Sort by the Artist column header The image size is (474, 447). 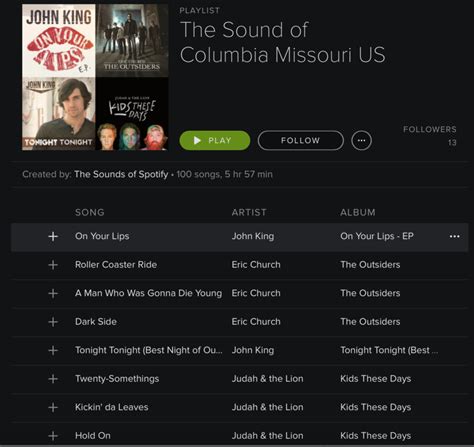249,212
